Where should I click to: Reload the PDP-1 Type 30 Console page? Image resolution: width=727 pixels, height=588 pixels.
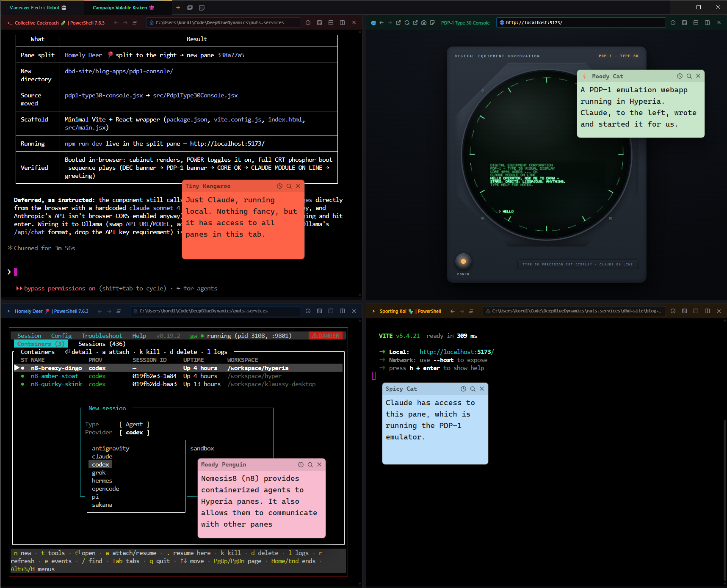click(x=407, y=23)
